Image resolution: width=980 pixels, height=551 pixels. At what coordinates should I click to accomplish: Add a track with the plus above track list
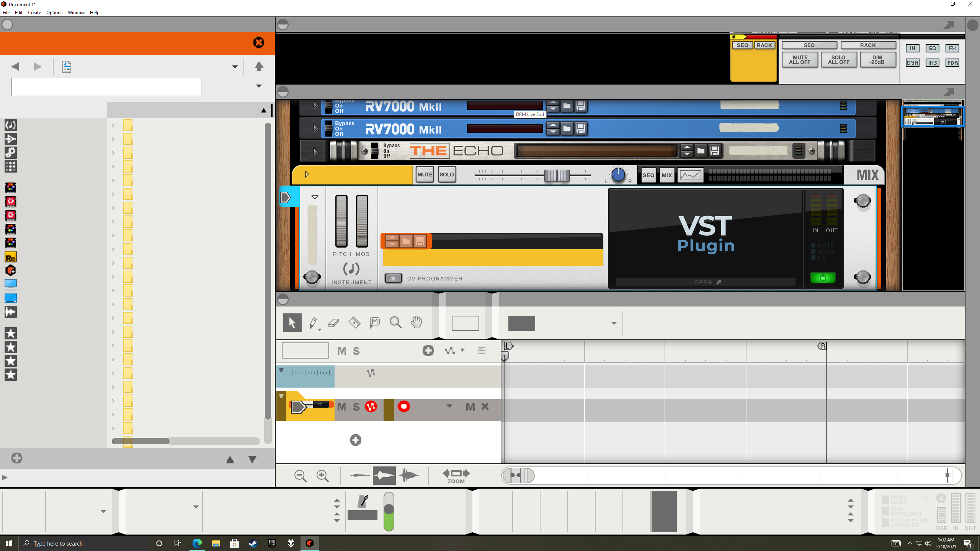tap(428, 350)
